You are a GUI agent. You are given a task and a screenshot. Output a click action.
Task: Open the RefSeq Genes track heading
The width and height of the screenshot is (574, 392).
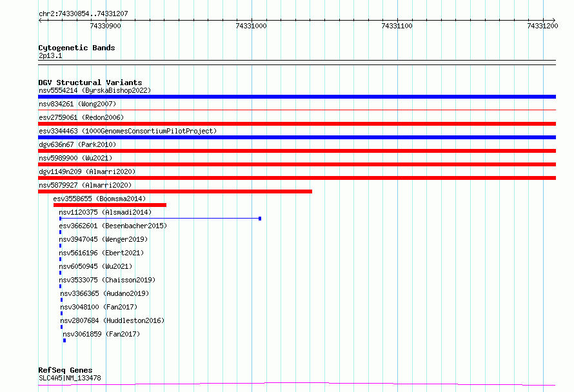(65, 370)
